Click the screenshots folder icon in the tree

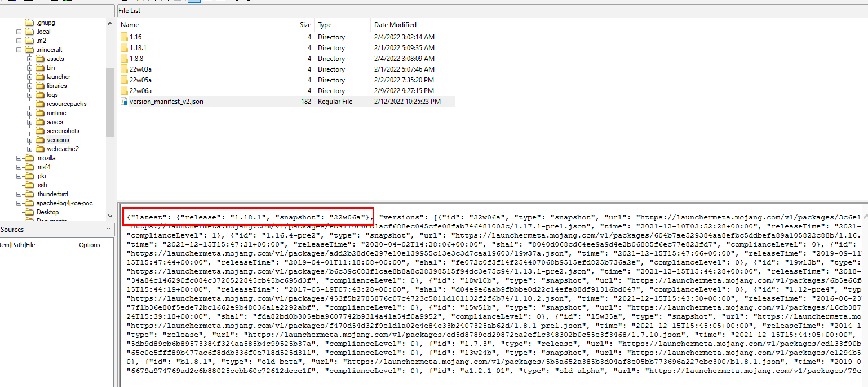(x=40, y=131)
